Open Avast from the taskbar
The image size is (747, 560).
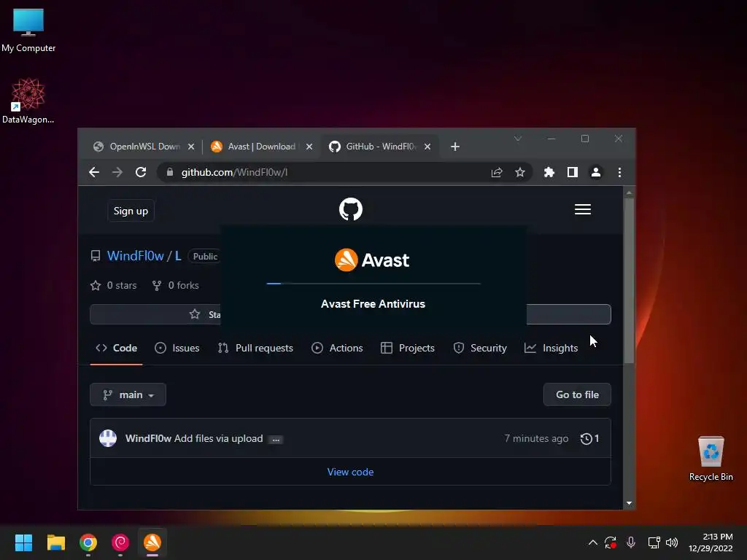tap(152, 542)
